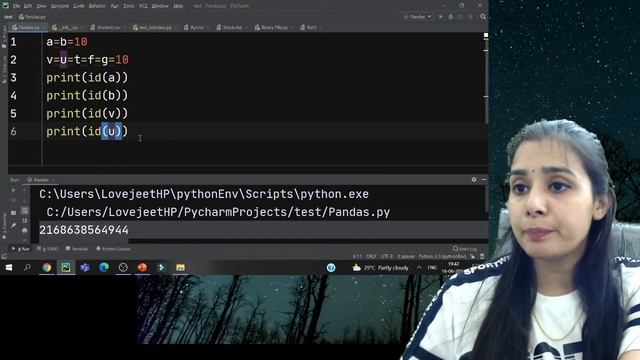Click code line a=b=10
This screenshot has height=360, width=640.
67,42
